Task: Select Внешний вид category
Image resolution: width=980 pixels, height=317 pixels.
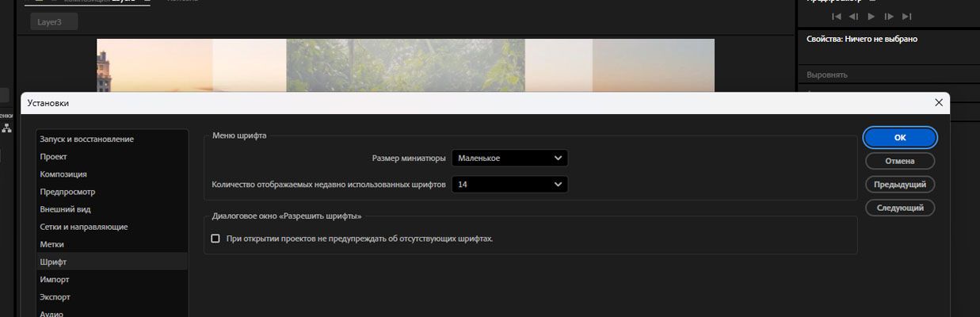Action: click(x=112, y=209)
